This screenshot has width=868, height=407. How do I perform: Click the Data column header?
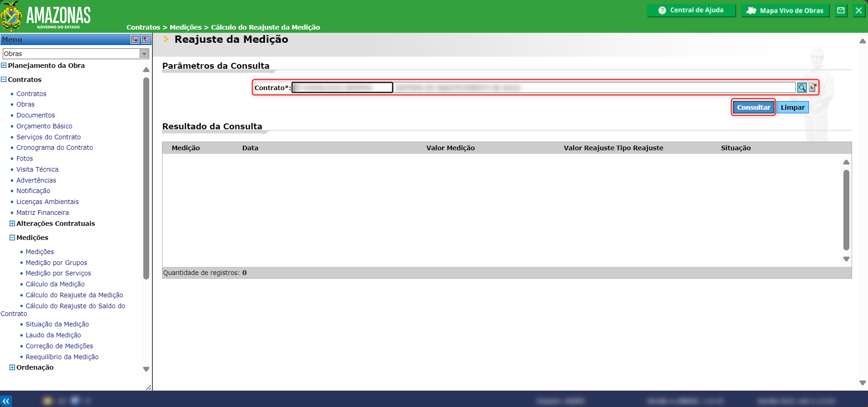click(x=250, y=148)
